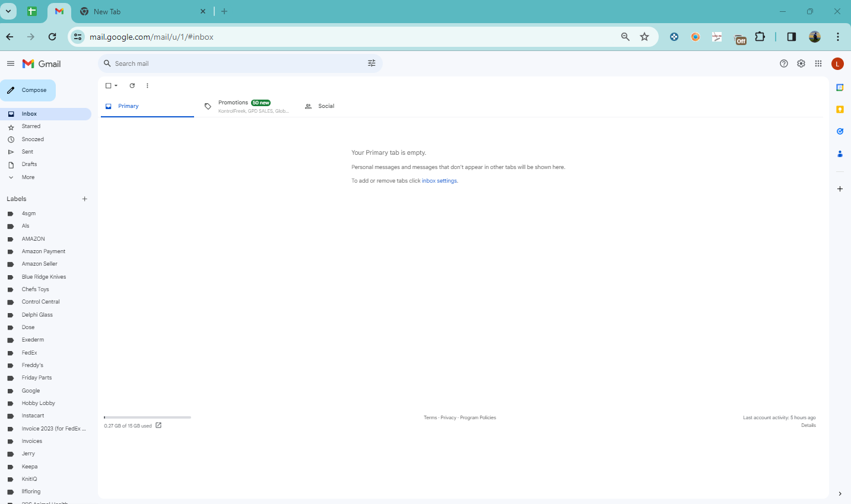Open Google Calendar side panel
Viewport: 851px width, 504px height.
[x=840, y=87]
